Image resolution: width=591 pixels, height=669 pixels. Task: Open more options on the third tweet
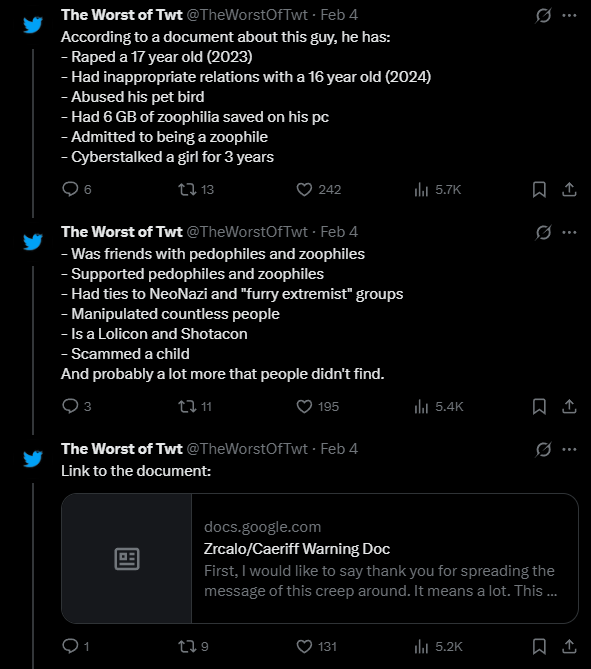coord(569,449)
